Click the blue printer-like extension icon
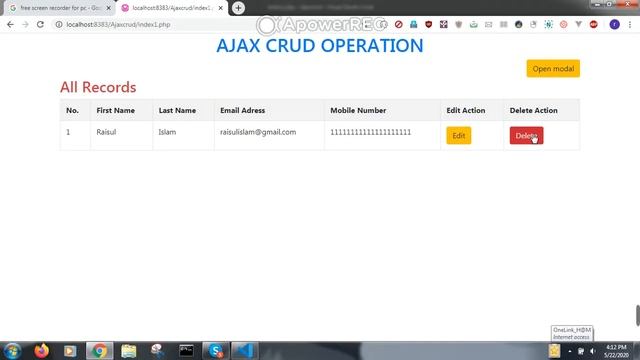 (x=413, y=24)
